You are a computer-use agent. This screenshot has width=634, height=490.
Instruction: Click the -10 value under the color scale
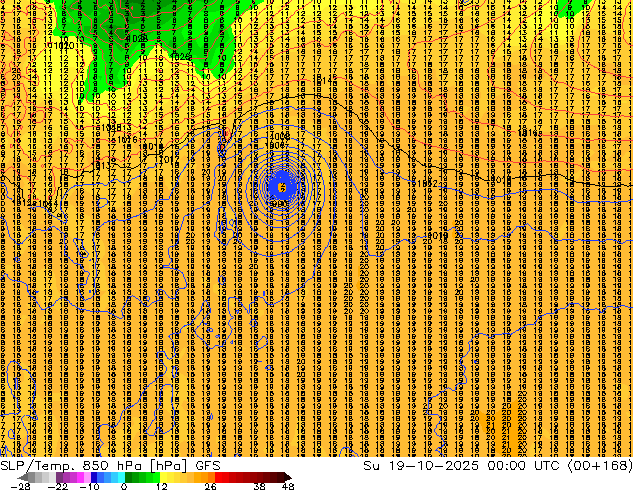89,486
